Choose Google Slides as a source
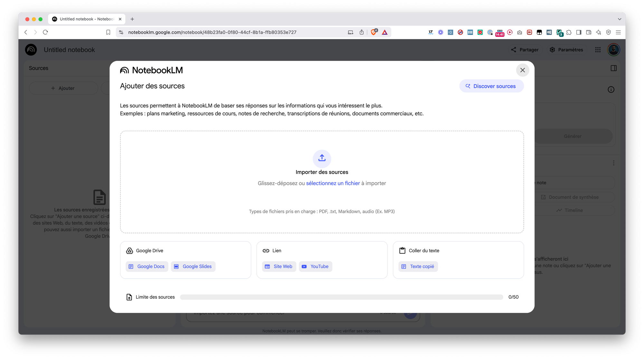The width and height of the screenshot is (644, 359). [193, 266]
